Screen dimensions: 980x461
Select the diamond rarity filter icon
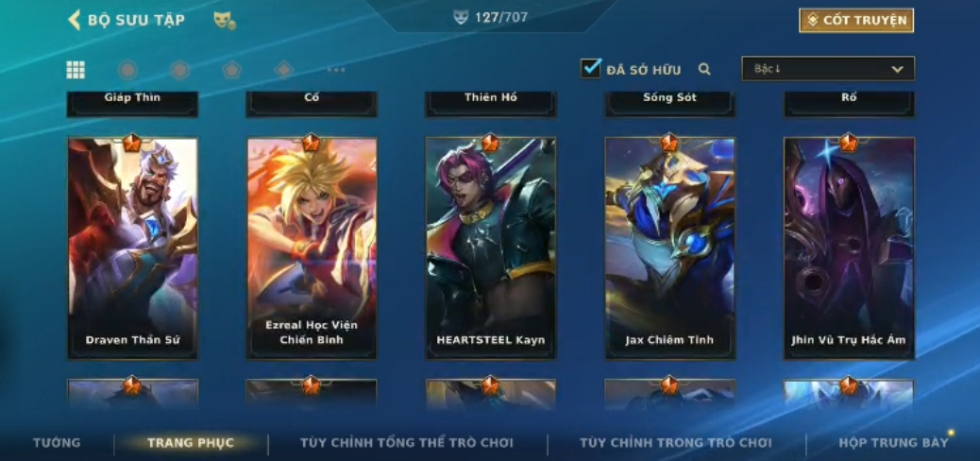coord(284,69)
